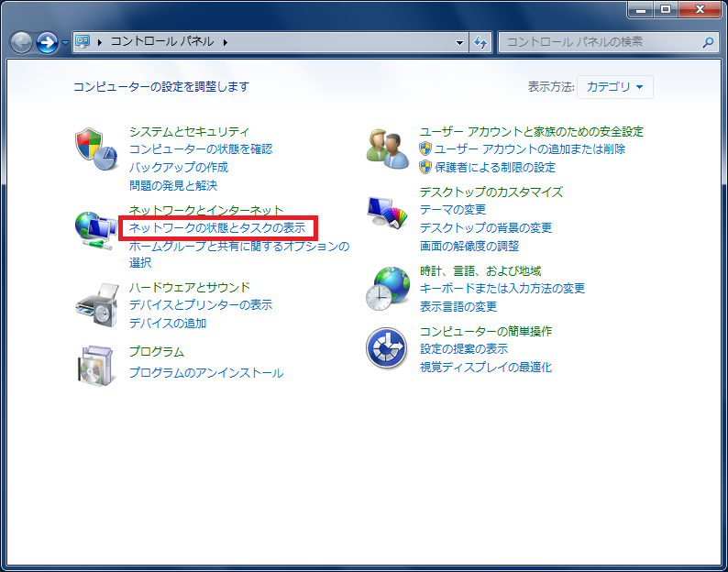The image size is (728, 572).
Task: Expand the address bar history dropdown arrow
Action: coord(460,42)
